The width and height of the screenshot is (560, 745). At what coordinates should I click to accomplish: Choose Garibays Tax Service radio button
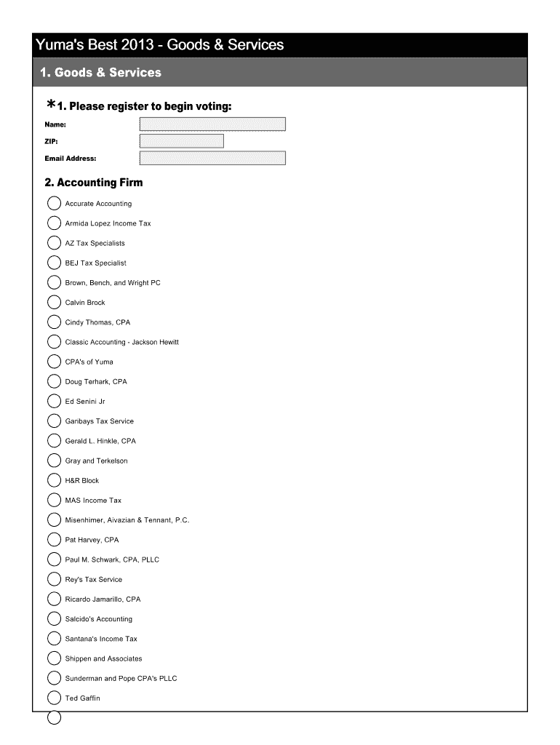55,421
